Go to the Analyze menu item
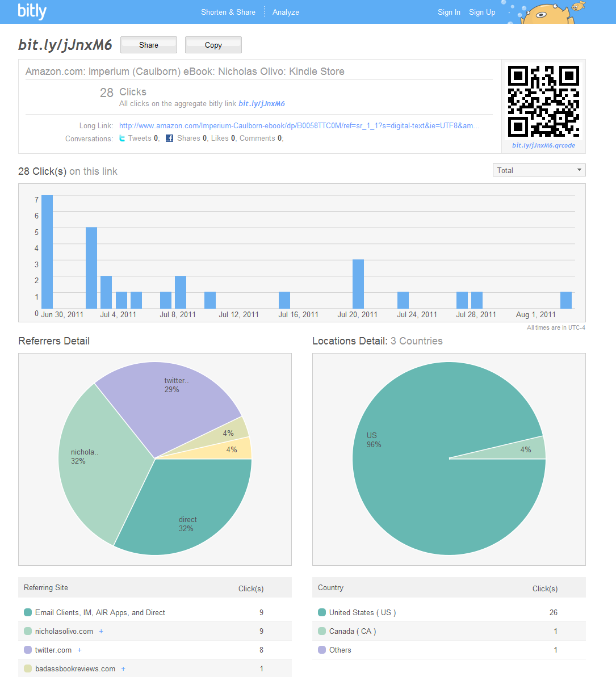Image resolution: width=616 pixels, height=677 pixels. pos(286,12)
